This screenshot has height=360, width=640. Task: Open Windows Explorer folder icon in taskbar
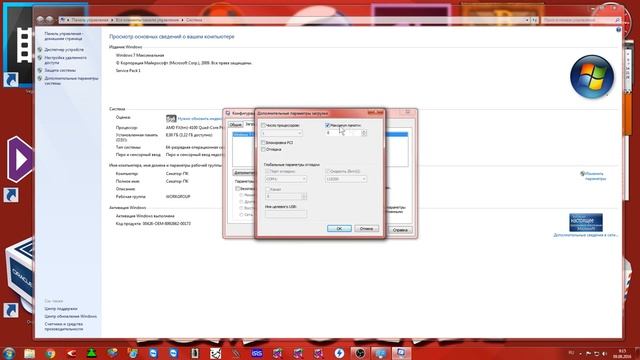coord(29,353)
